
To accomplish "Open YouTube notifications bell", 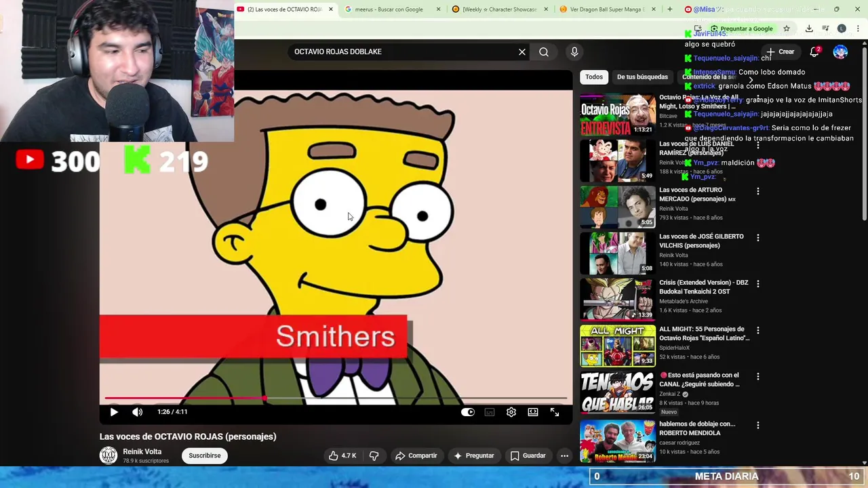I will coord(815,52).
